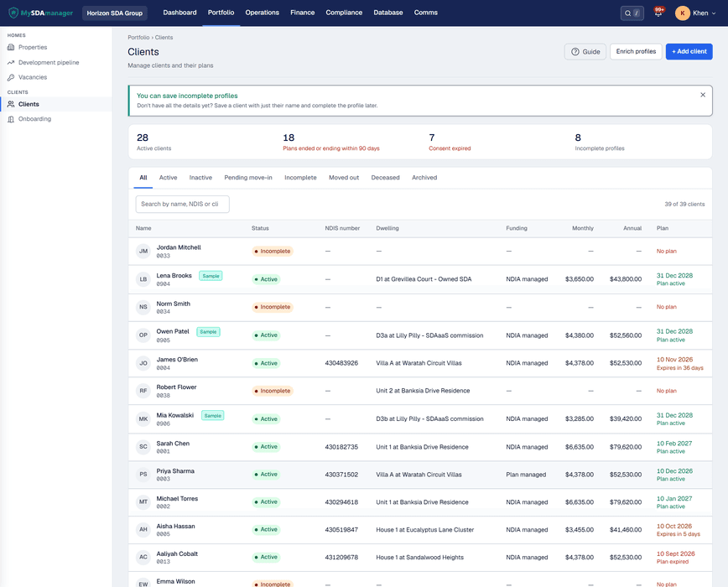Click the Vacancies key icon in sidebar
Screen dimensions: 728x587
pos(11,77)
